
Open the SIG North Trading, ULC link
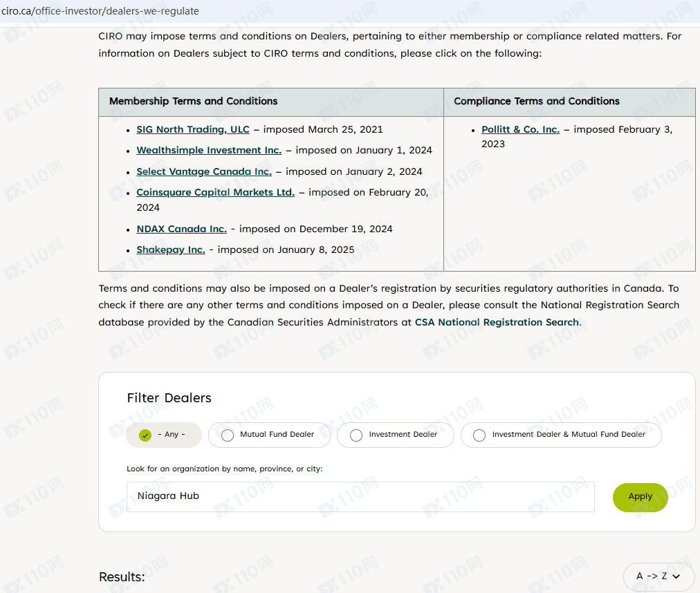click(192, 129)
